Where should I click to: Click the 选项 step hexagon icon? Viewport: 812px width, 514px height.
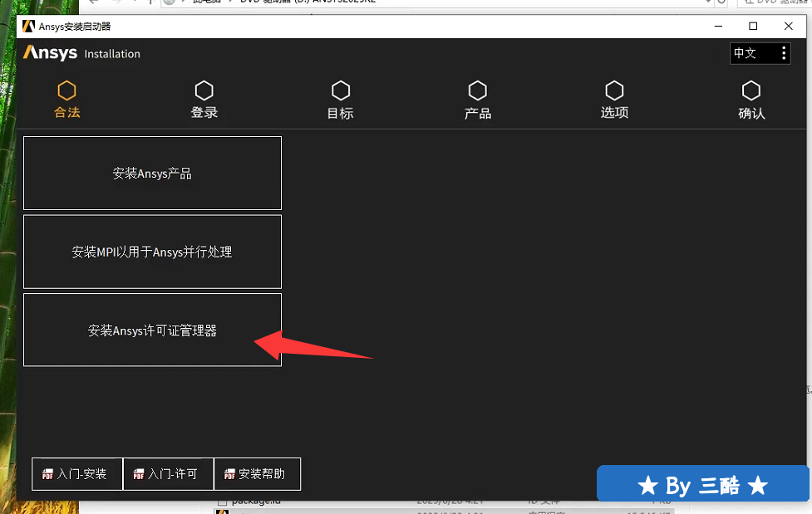coord(614,91)
